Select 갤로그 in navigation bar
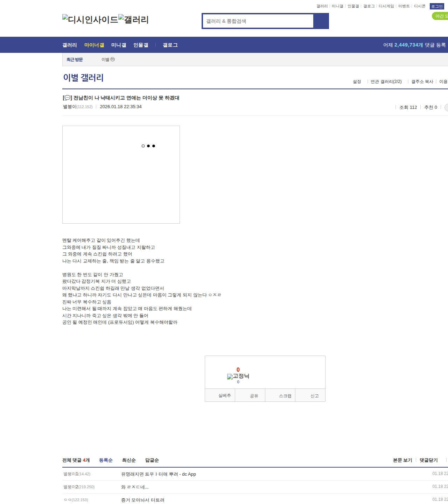Screen dimensions: 448x504 coord(170,45)
